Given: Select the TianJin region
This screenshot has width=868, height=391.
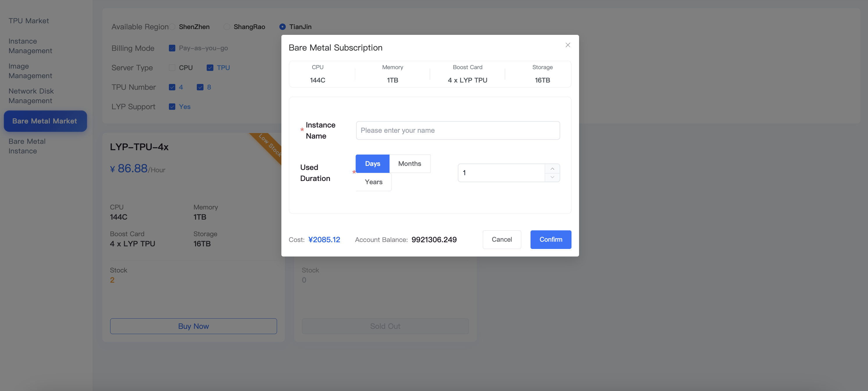Looking at the screenshot, I should (282, 27).
